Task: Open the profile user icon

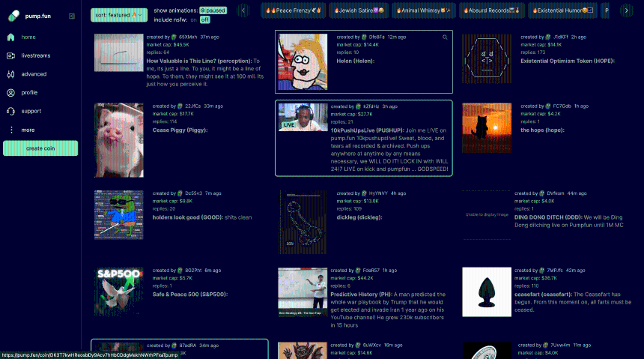Action: (10, 92)
